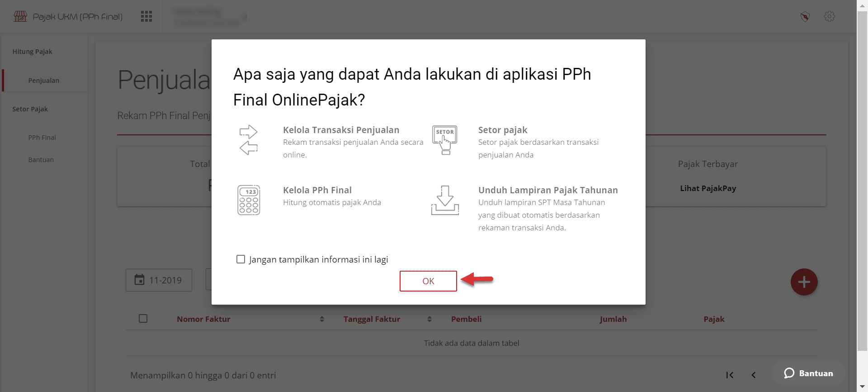This screenshot has height=392, width=868.
Task: Click Hitung Pajak sidebar section
Action: pos(33,52)
